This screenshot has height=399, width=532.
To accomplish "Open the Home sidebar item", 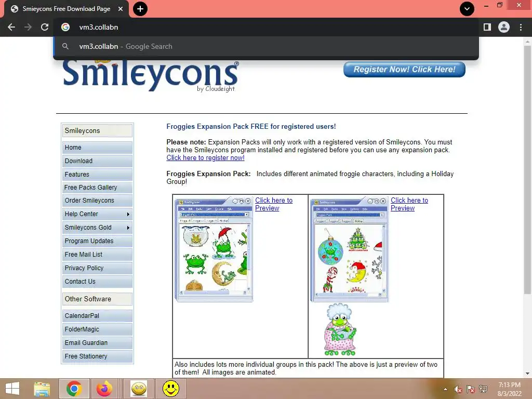I will coord(97,147).
